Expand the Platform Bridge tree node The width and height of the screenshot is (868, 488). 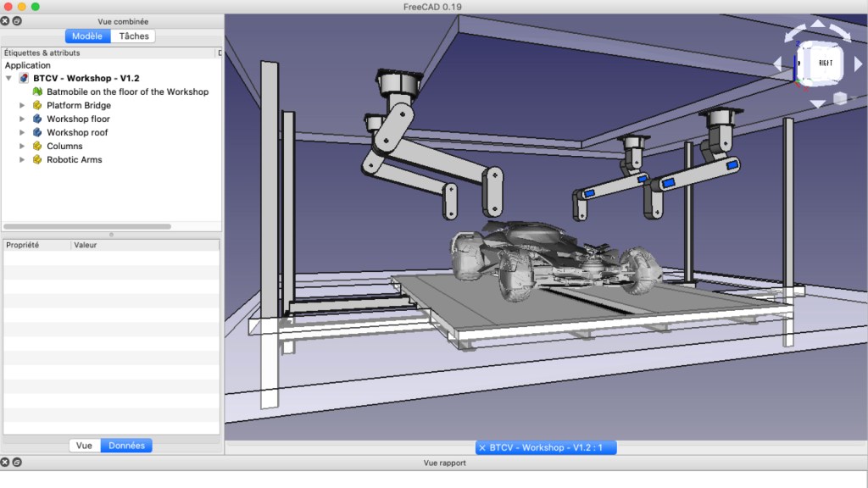[x=22, y=105]
